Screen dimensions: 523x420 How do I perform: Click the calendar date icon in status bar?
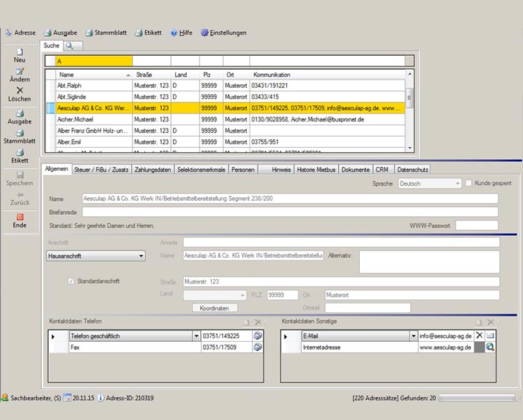(68, 398)
